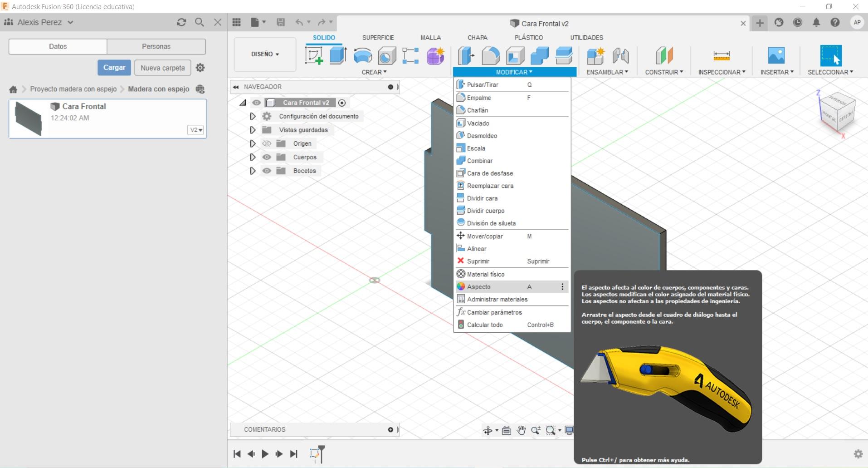868x468 pixels.
Task: Show the hidden Origen folder
Action: [x=267, y=143]
